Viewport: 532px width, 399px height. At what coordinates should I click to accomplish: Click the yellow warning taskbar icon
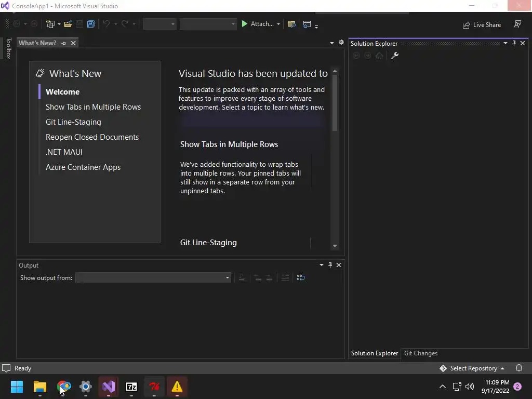(177, 387)
